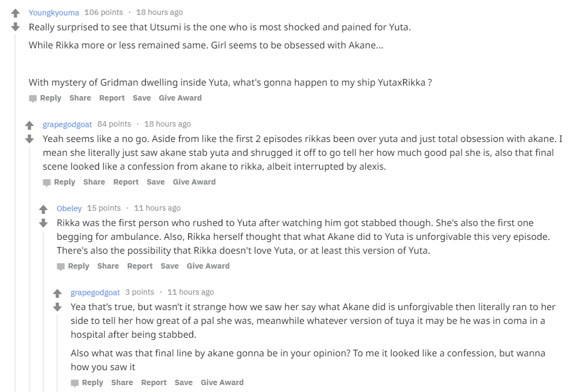
Task: Reply to grapegodgoat's 3-point comment
Action: pyautogui.click(x=87, y=382)
